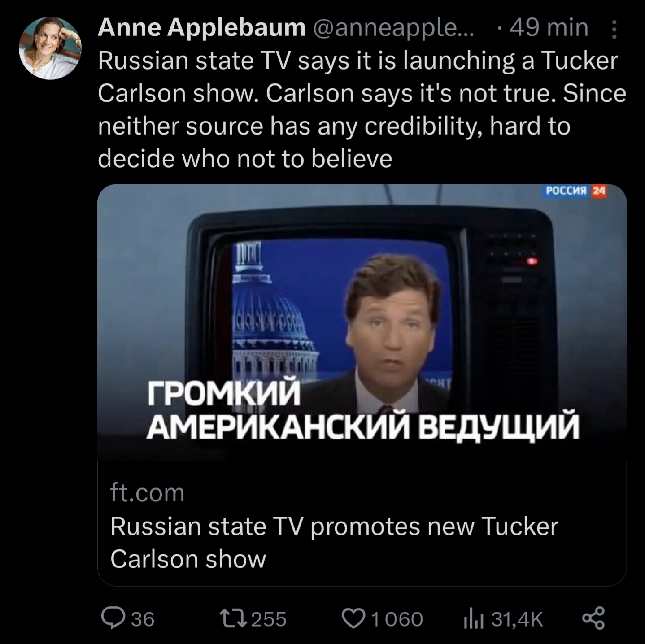
Task: Click the reply count 36
Action: click(143, 619)
